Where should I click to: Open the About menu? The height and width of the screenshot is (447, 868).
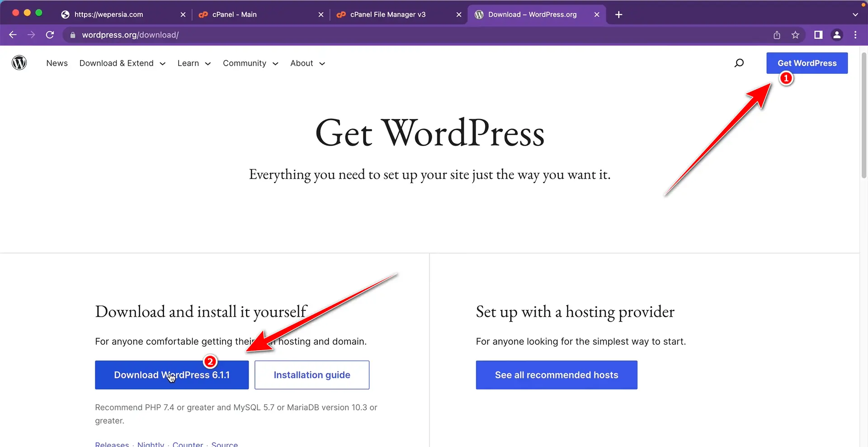pos(302,63)
